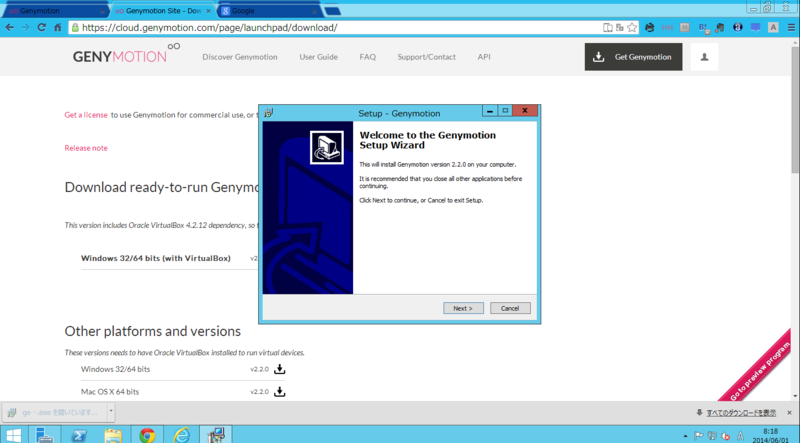800x443 pixels.
Task: Open File Explorer from the taskbar
Action: [113, 435]
